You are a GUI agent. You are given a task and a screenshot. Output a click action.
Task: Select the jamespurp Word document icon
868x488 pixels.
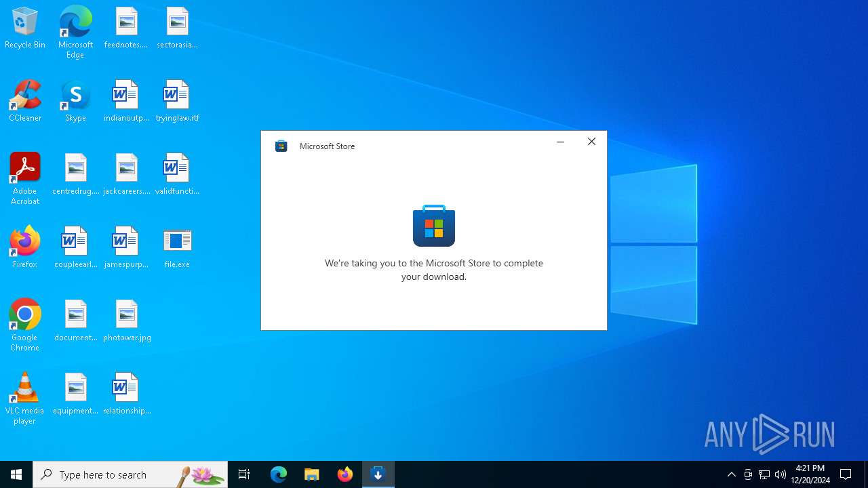[126, 248]
